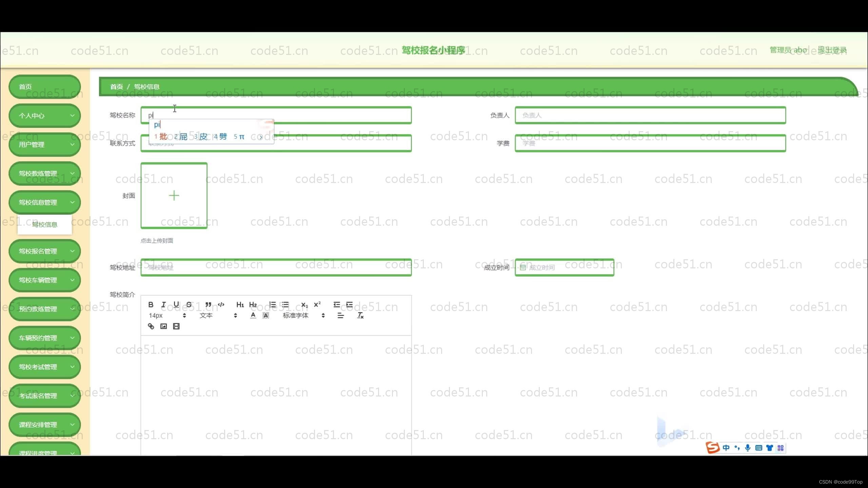Click the Underline formatting icon
The image size is (868, 488).
[x=176, y=304]
